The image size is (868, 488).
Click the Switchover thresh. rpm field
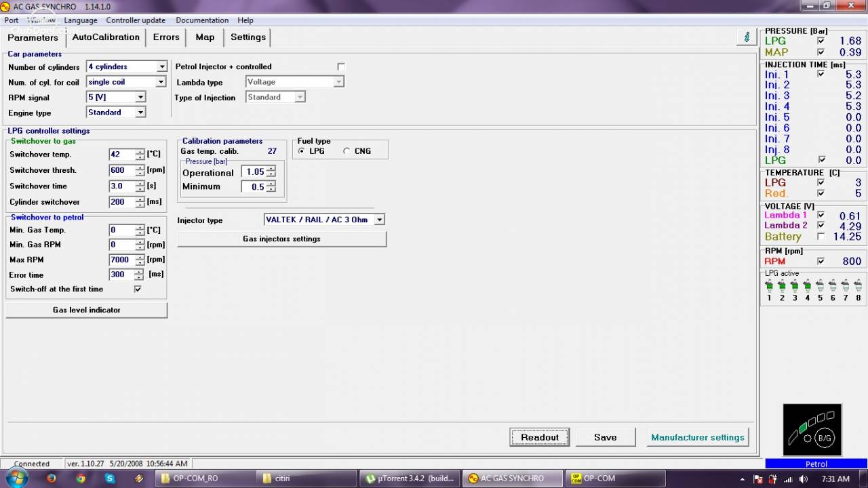tap(121, 170)
